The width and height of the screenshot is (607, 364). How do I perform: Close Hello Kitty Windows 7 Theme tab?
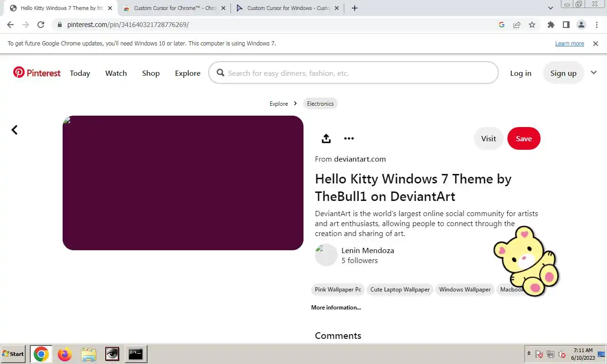tap(110, 8)
